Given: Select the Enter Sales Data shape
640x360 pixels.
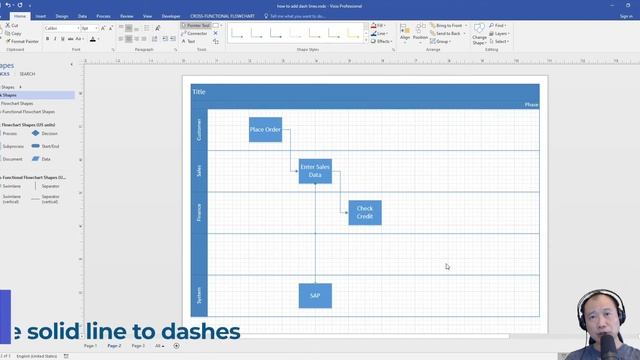Looking at the screenshot, I should [x=315, y=171].
